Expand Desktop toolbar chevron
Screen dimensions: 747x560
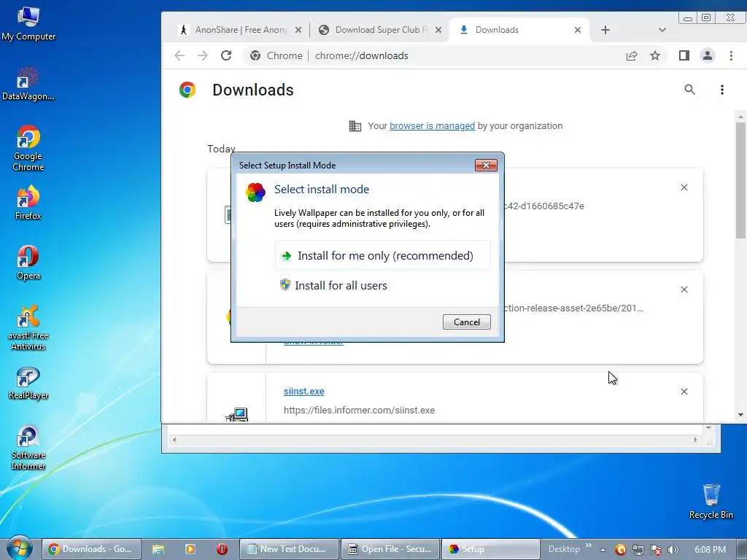pos(589,545)
